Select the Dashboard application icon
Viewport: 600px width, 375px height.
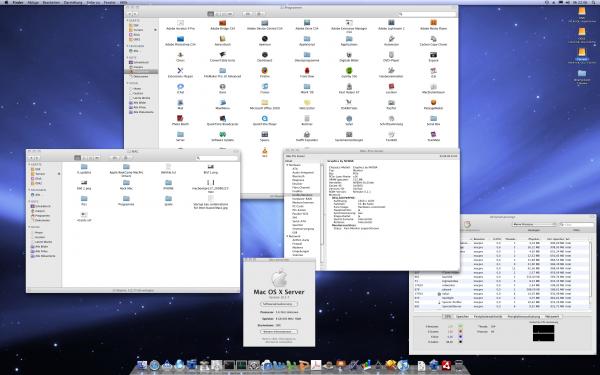(264, 55)
